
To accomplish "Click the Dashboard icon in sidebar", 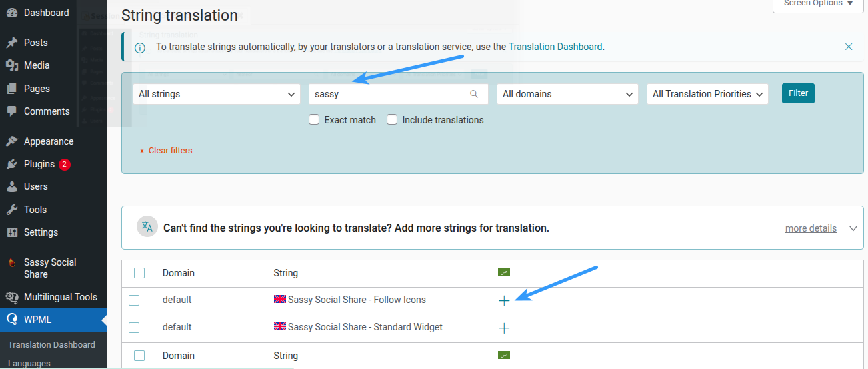I will click(11, 13).
